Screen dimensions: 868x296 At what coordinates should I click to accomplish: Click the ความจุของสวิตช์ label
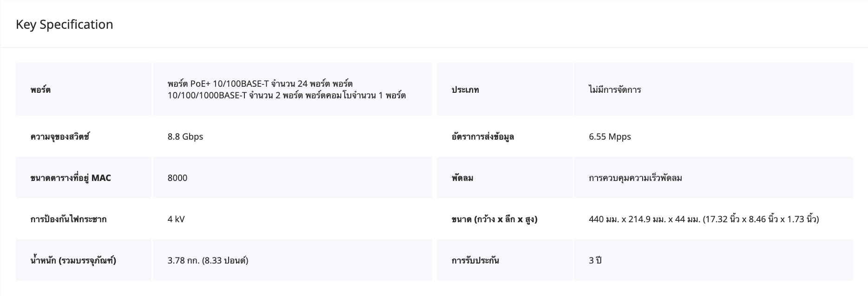(60, 136)
